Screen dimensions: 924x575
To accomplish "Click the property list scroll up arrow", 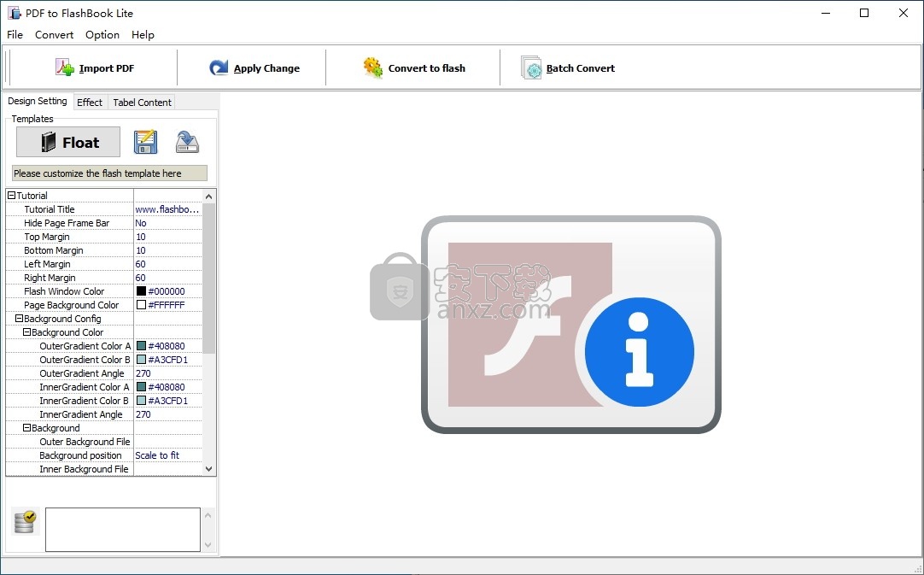I will (x=208, y=197).
